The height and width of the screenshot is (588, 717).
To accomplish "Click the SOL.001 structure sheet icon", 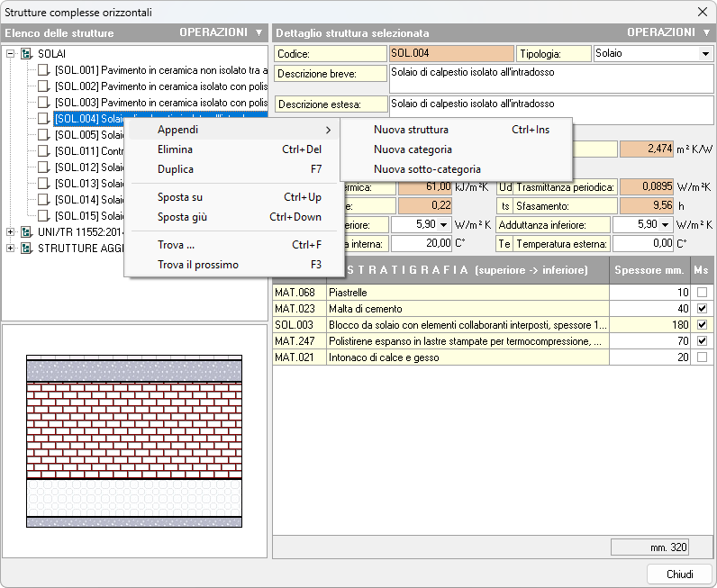I will point(43,70).
